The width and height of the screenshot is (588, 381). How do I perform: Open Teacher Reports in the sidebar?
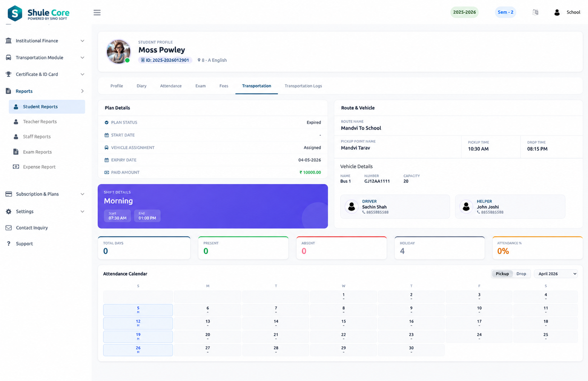[40, 122]
